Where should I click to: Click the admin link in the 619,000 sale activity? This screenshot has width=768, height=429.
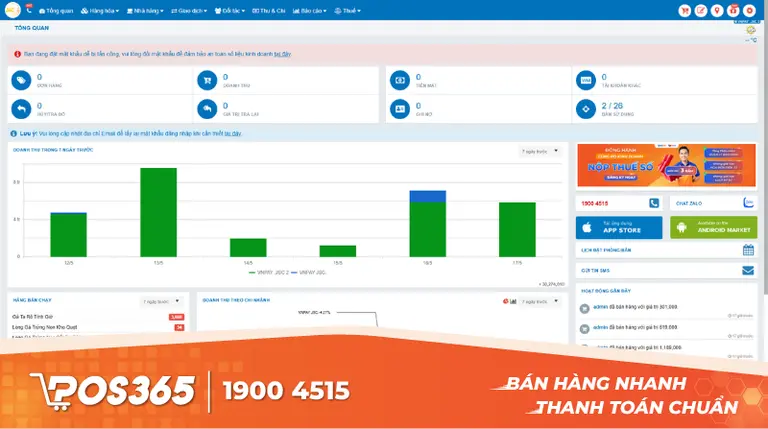[x=600, y=327]
